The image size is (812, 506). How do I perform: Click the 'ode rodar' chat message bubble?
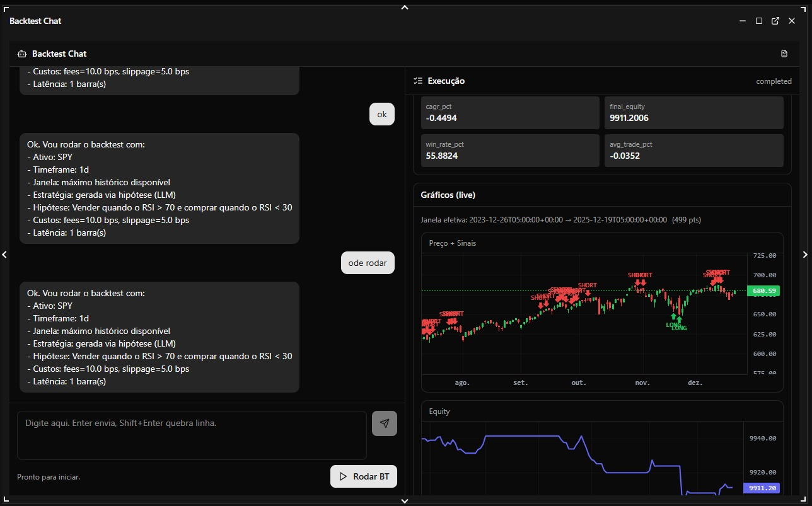pyautogui.click(x=368, y=263)
